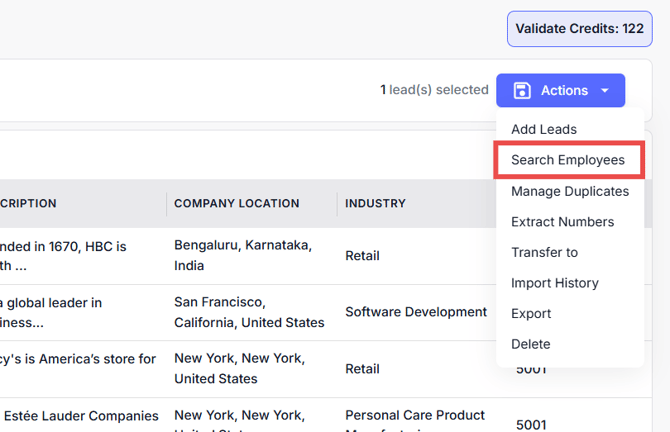This screenshot has width=670, height=432.
Task: Expand the Actions dropdown caret
Action: 605,91
